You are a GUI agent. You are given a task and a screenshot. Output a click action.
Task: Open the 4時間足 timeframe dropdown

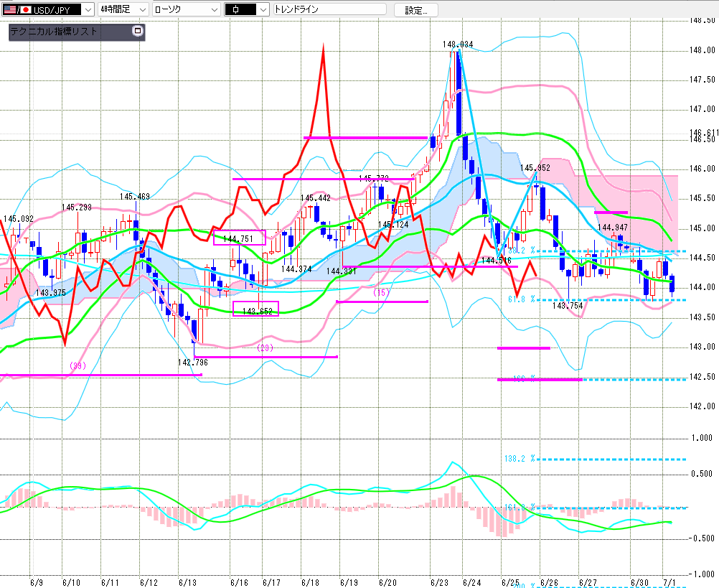pos(123,9)
